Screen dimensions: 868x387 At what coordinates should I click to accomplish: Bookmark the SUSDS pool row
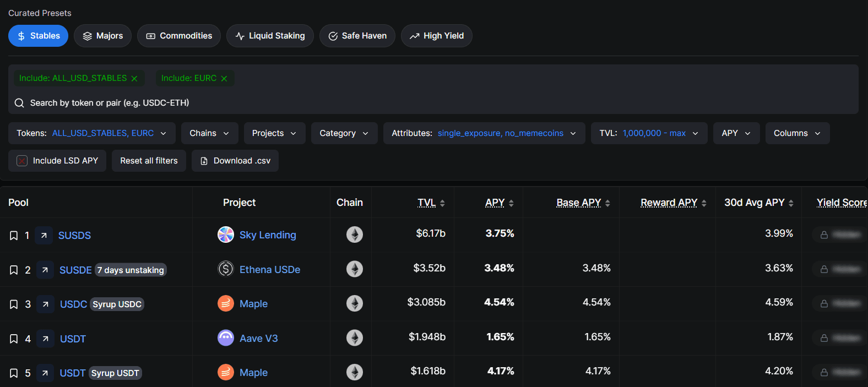tap(14, 236)
